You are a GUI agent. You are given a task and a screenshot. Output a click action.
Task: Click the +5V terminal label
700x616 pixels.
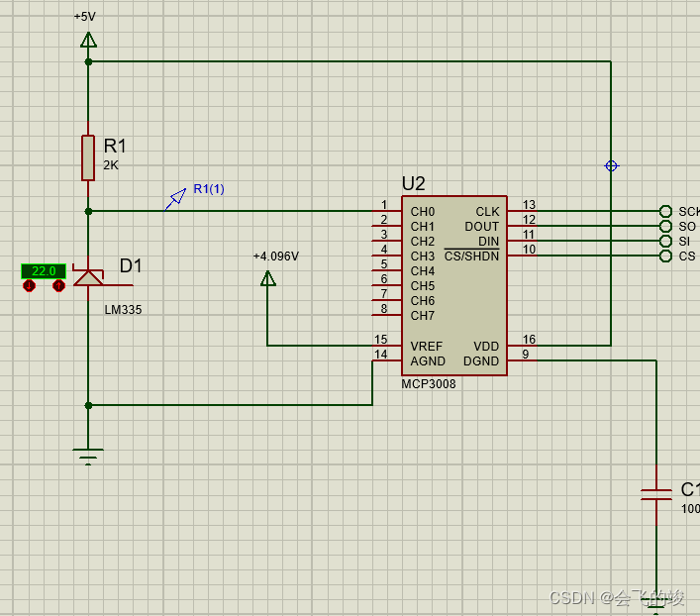[85, 17]
